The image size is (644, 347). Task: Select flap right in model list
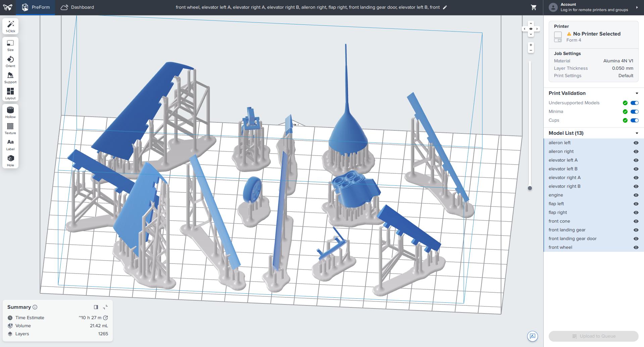[594, 213]
